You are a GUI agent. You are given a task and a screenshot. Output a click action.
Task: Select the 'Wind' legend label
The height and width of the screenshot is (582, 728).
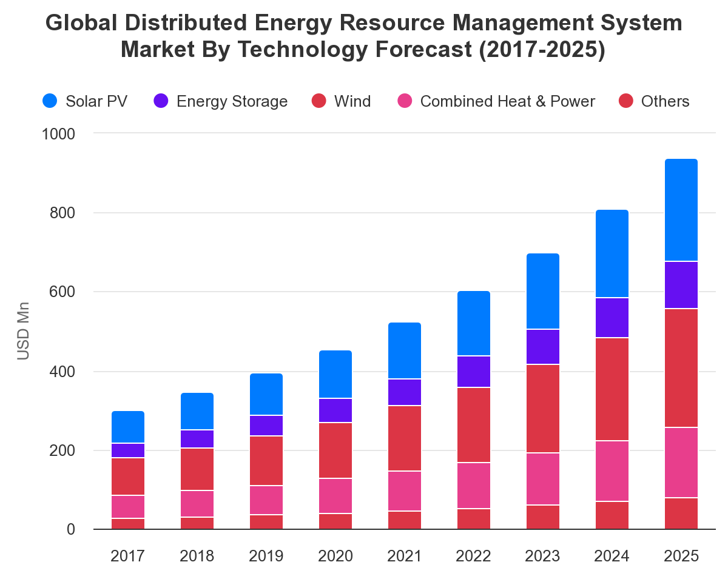click(352, 101)
